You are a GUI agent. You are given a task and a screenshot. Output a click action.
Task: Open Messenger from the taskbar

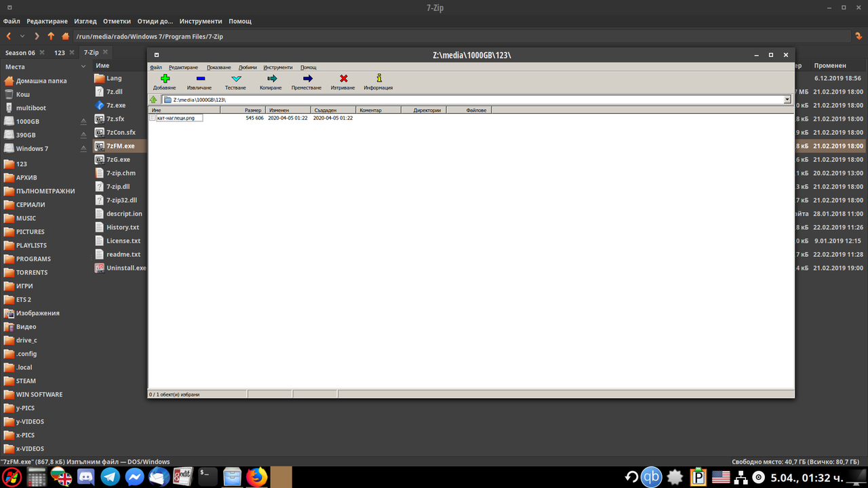tap(134, 477)
